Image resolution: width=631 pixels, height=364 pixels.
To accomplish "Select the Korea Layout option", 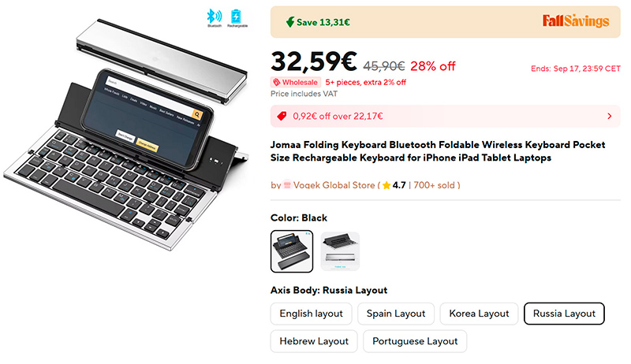I will point(479,314).
